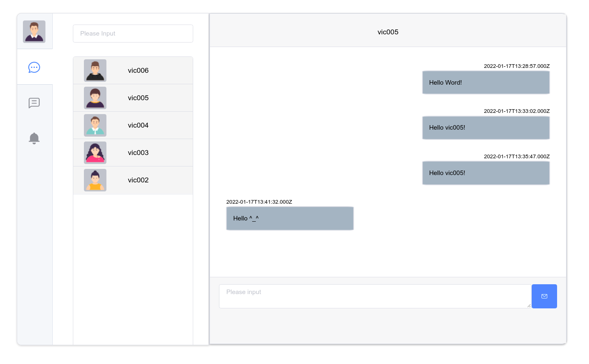Image resolution: width=589 pixels, height=364 pixels.
Task: Click the message text area
Action: click(375, 296)
